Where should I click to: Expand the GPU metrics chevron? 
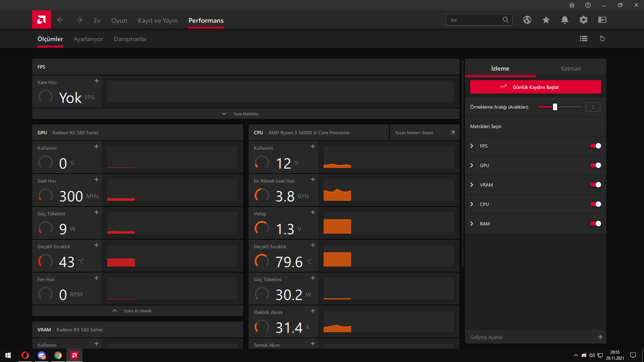(x=472, y=165)
